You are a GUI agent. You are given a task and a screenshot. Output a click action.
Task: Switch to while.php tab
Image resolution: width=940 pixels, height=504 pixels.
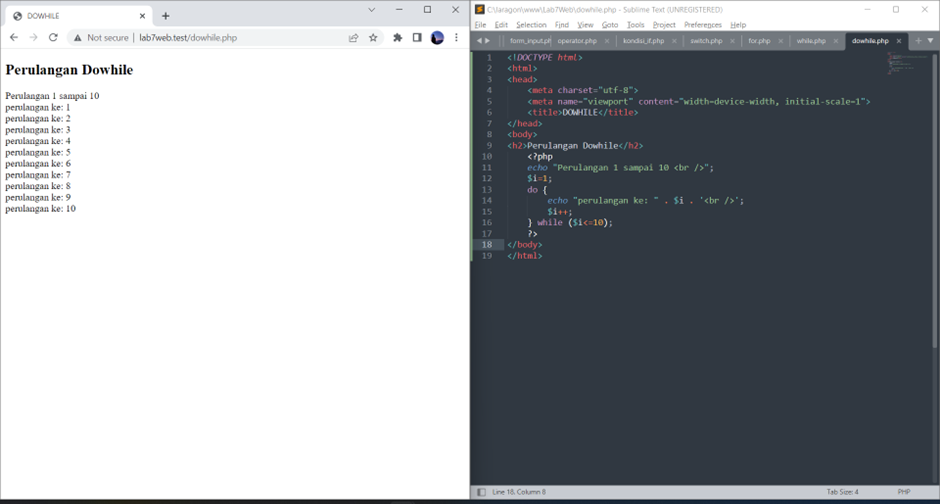[x=811, y=41]
